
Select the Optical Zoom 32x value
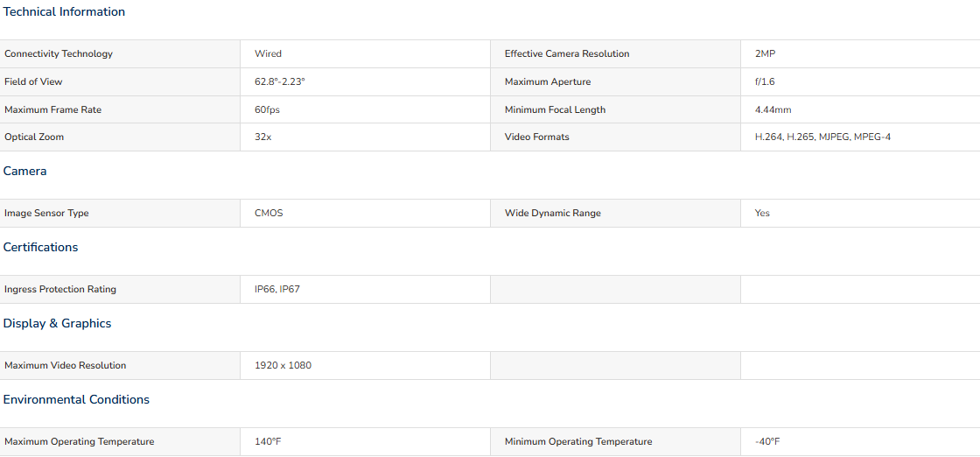pyautogui.click(x=262, y=137)
